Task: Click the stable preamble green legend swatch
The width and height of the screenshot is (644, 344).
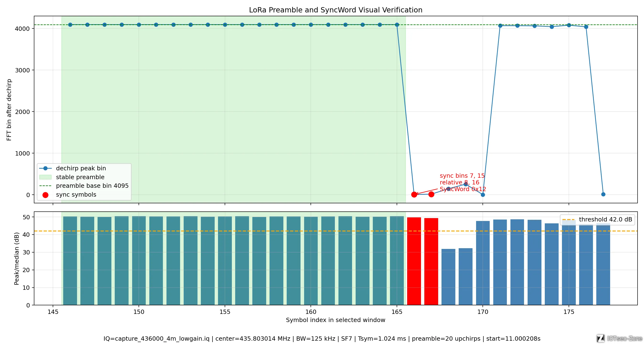Action: point(45,177)
